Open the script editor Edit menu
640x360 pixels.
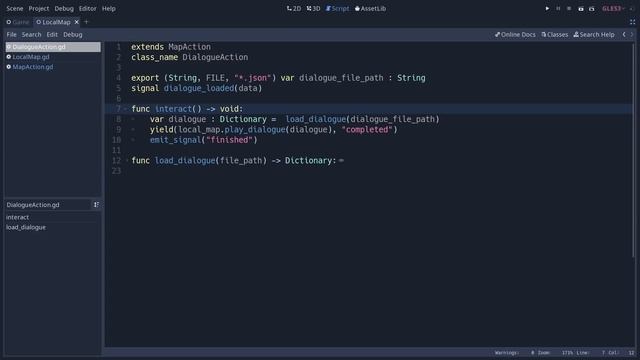[x=52, y=35]
